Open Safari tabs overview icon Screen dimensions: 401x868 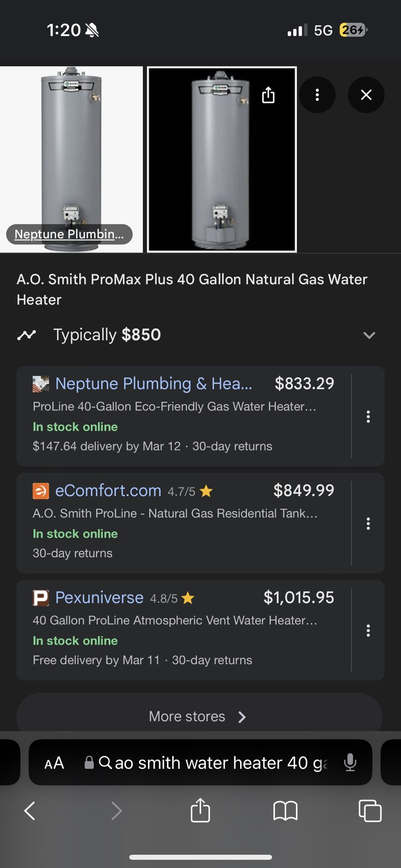pyautogui.click(x=370, y=811)
